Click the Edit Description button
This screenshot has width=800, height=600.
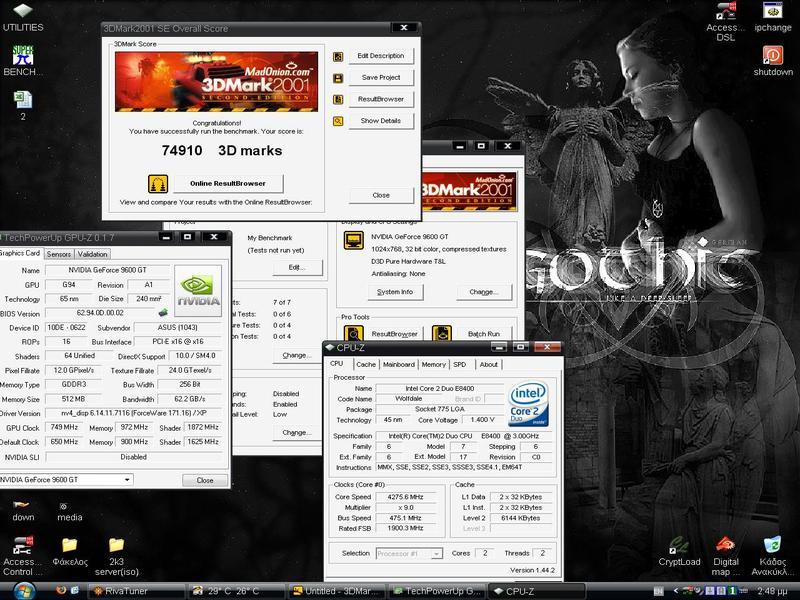(x=381, y=56)
